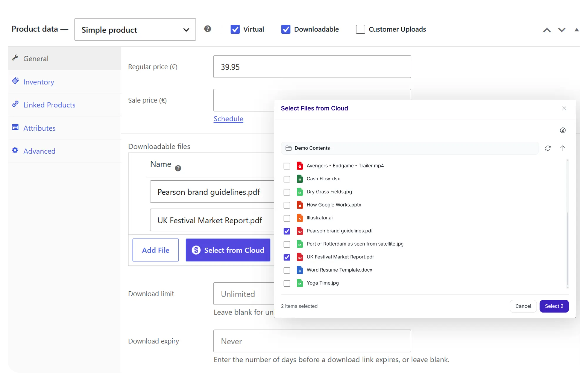
Task: Check the Illustrator.ai checkbox
Action: pos(287,218)
